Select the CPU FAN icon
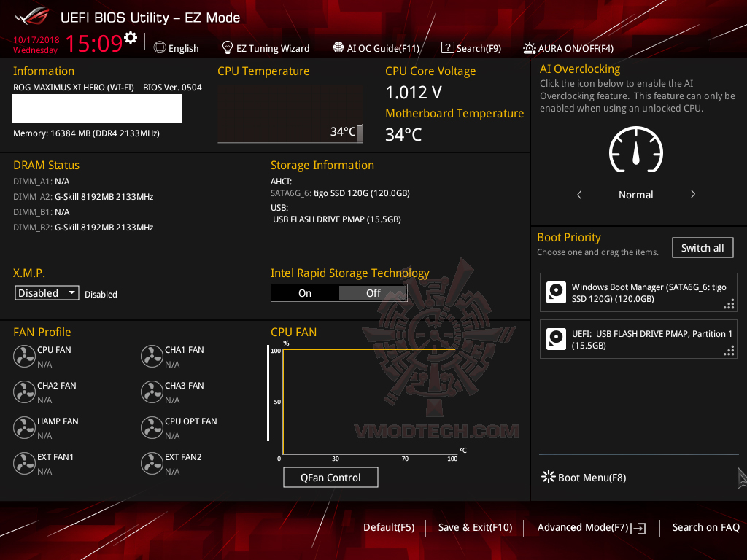This screenshot has width=747, height=560. pyautogui.click(x=24, y=356)
